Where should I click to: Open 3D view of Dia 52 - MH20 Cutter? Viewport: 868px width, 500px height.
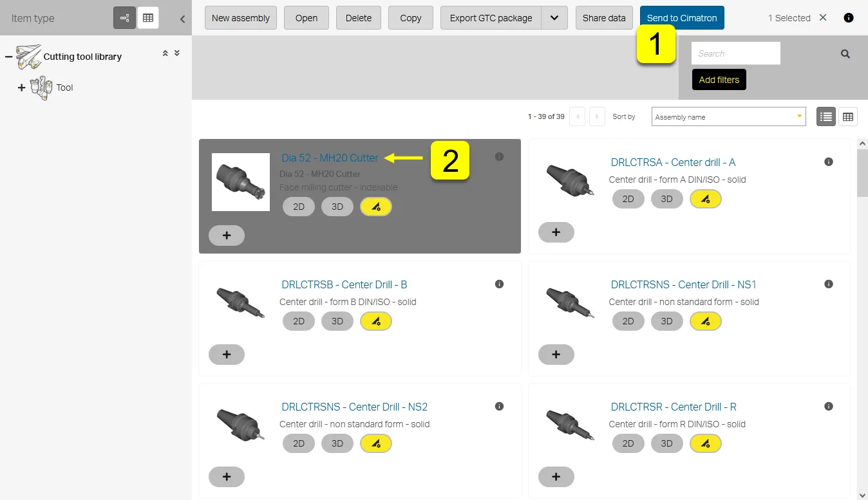coord(337,207)
